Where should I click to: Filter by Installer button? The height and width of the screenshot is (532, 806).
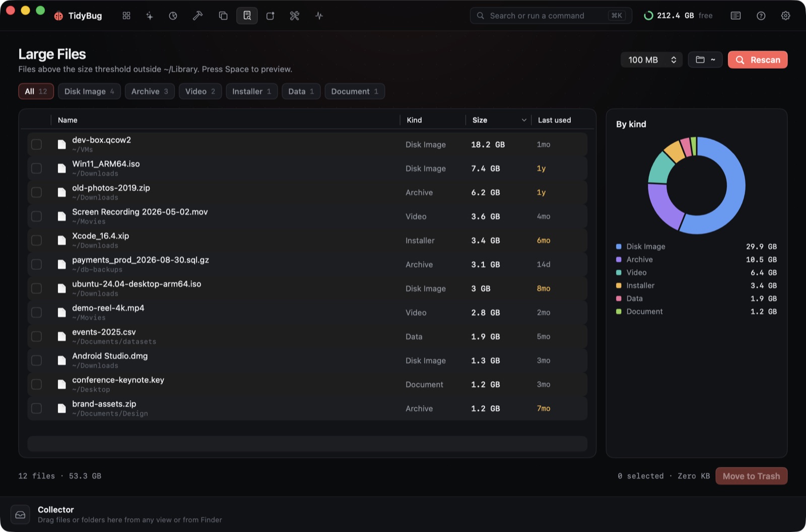coord(251,91)
